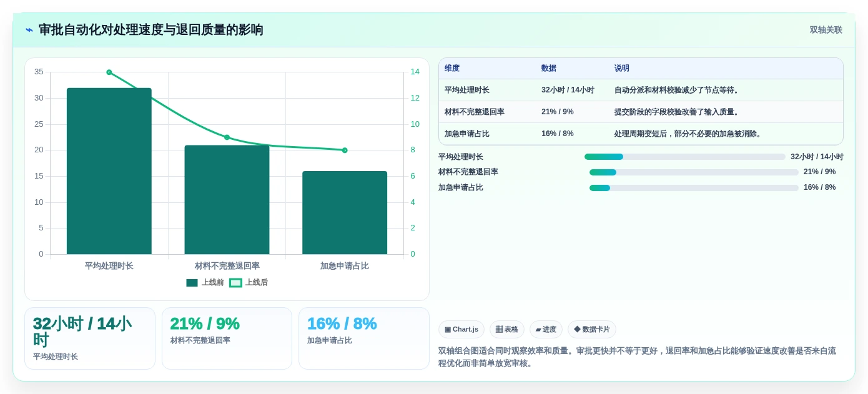Click the 双轴关联 label in header

pyautogui.click(x=826, y=30)
